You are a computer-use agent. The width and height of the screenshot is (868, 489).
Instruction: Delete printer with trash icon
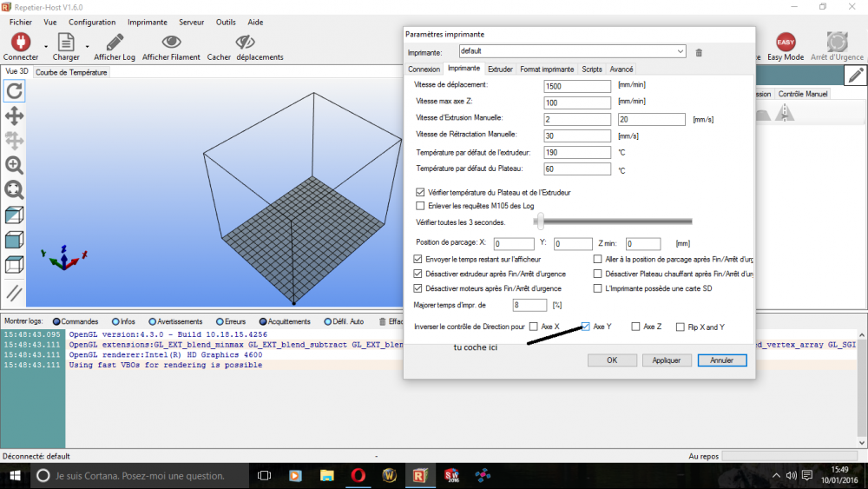(699, 53)
